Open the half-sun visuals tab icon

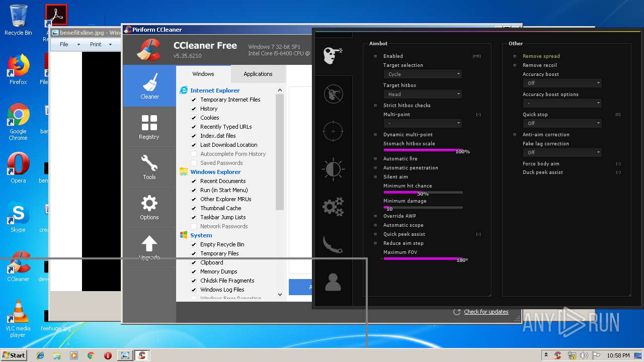point(333,169)
